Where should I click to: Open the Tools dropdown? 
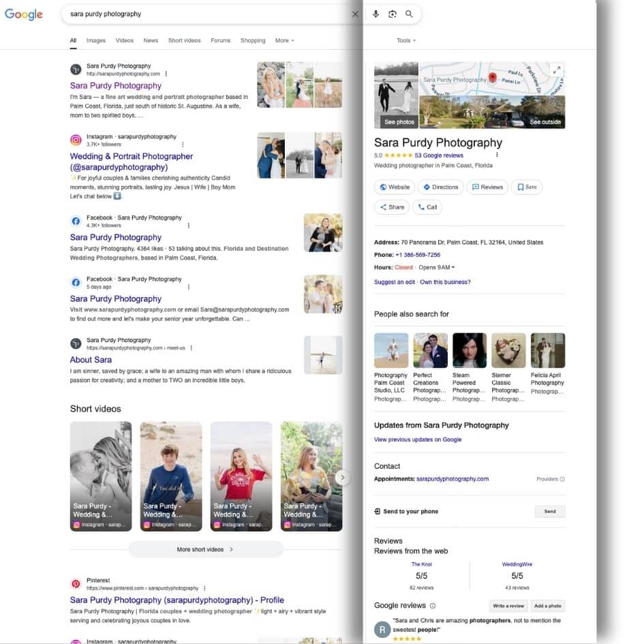405,40
